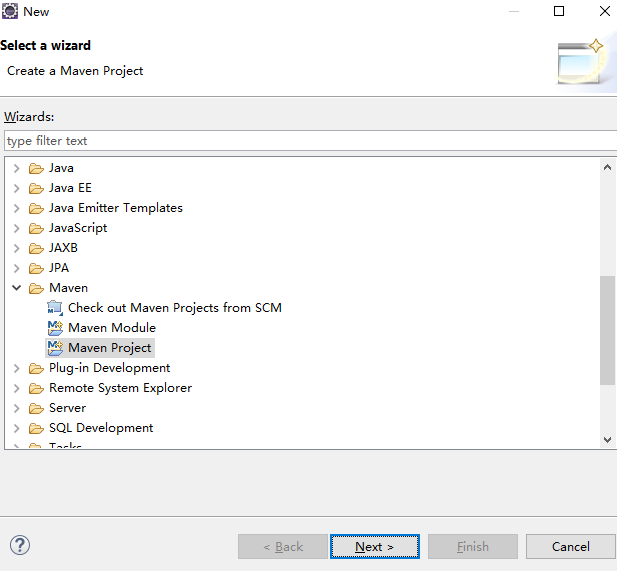Collapse the Maven category
The height and width of the screenshot is (571, 617).
(17, 288)
